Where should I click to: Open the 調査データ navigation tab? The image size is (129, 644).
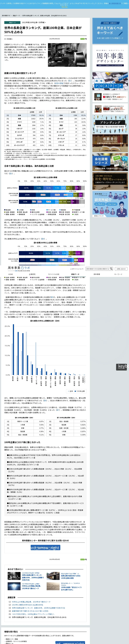75,274
